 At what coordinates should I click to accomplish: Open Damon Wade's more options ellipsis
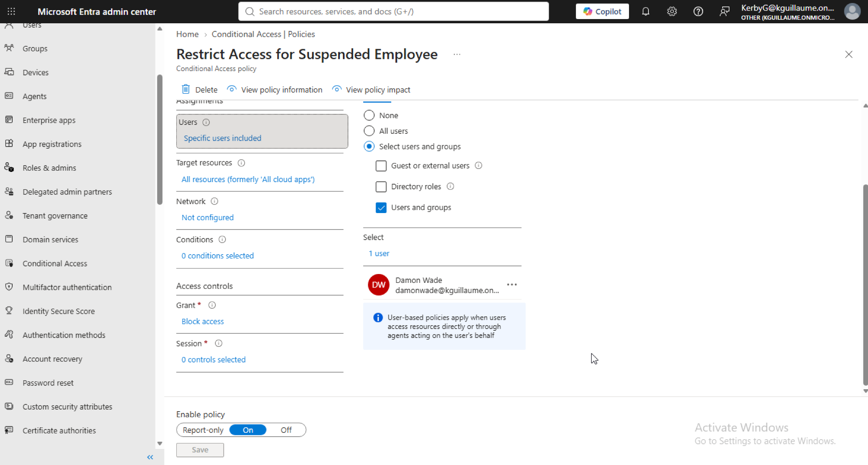pos(512,285)
